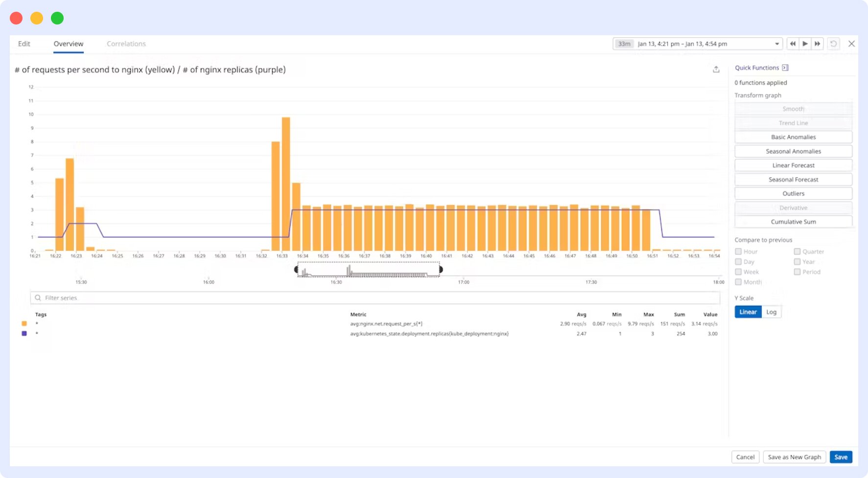Switch to the Correlations tab

click(126, 44)
